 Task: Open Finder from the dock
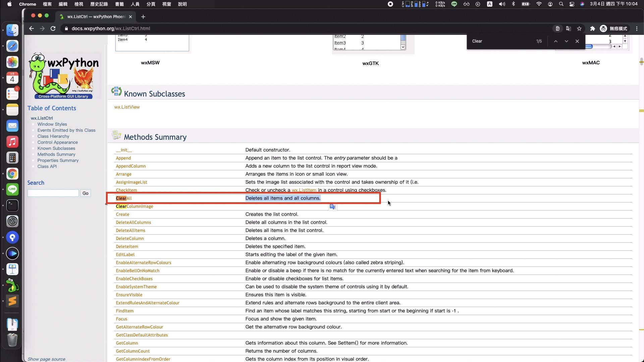[x=12, y=30]
